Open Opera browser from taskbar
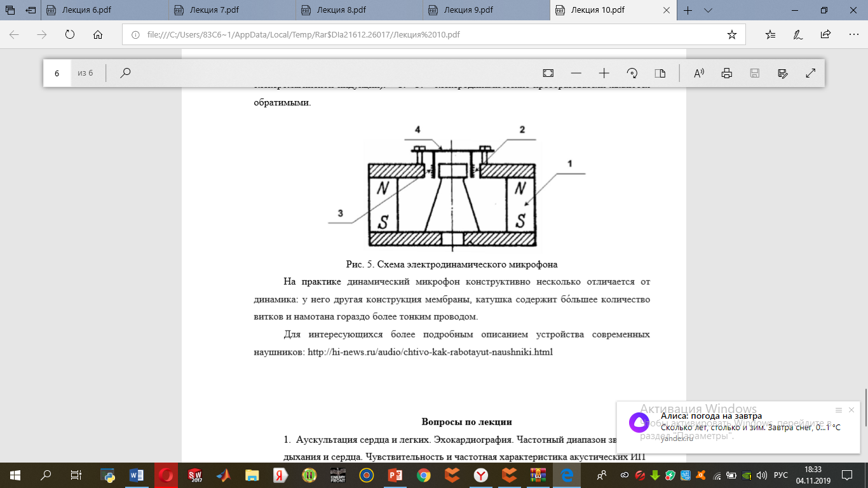 [166, 475]
